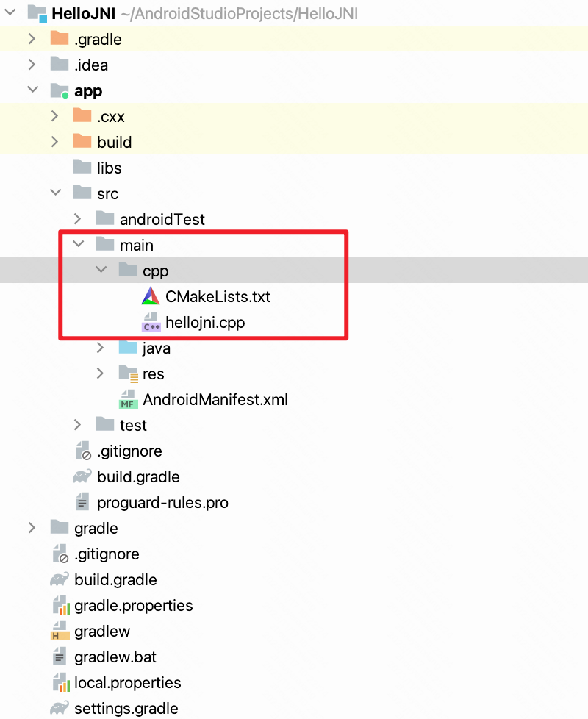
Task: Collapse the app module
Action: [32, 90]
